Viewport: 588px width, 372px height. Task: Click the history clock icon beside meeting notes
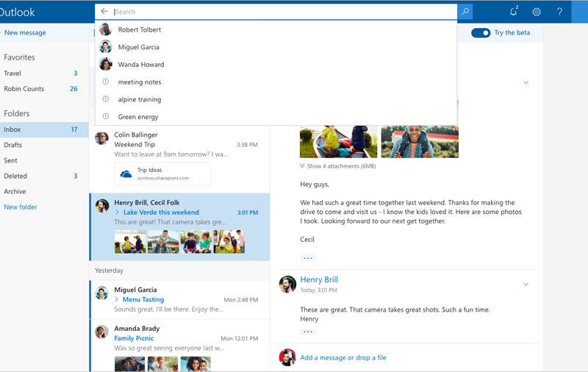coord(106,82)
